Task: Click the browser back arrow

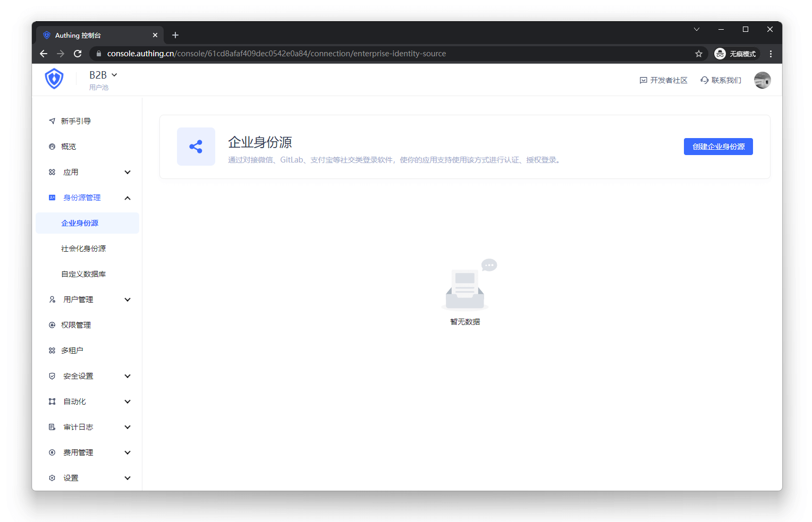Action: pos(44,54)
